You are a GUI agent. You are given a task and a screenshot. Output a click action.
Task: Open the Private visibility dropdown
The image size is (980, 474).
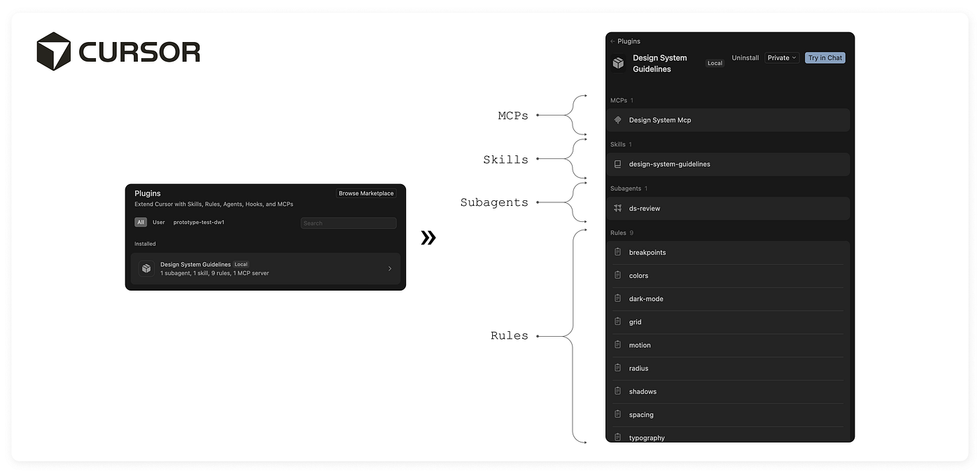782,58
